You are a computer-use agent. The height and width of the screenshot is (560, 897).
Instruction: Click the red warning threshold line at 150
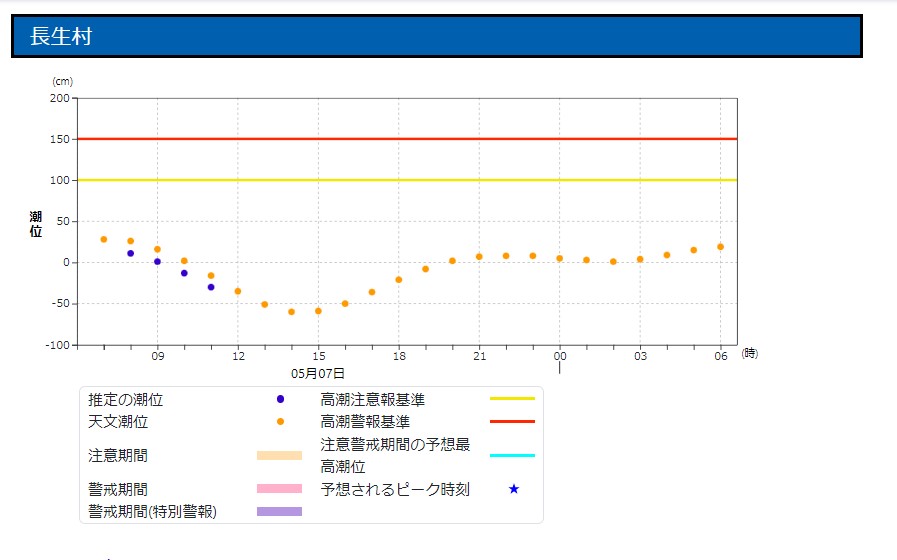407,139
